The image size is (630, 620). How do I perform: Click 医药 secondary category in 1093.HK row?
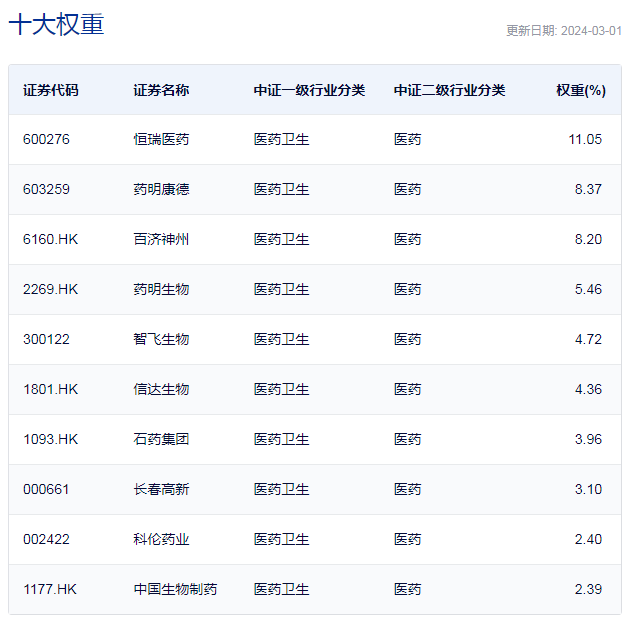click(x=407, y=439)
